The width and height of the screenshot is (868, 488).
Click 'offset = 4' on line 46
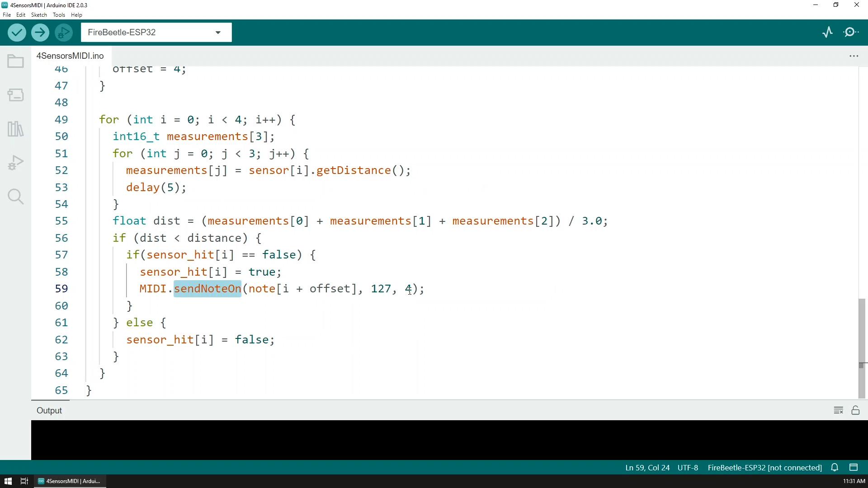click(x=146, y=70)
